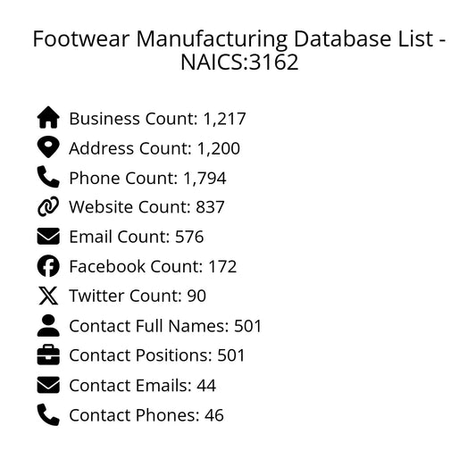Click the phone icon next to Contact Phones

point(48,414)
